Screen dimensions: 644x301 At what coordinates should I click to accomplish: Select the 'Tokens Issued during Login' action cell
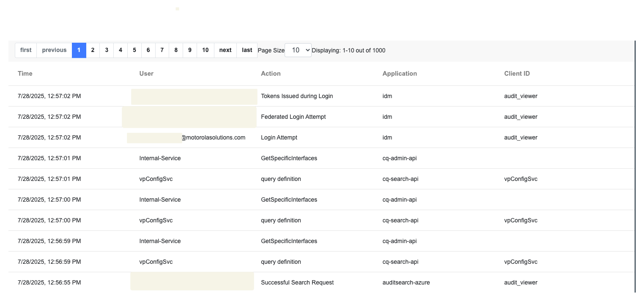tap(297, 96)
